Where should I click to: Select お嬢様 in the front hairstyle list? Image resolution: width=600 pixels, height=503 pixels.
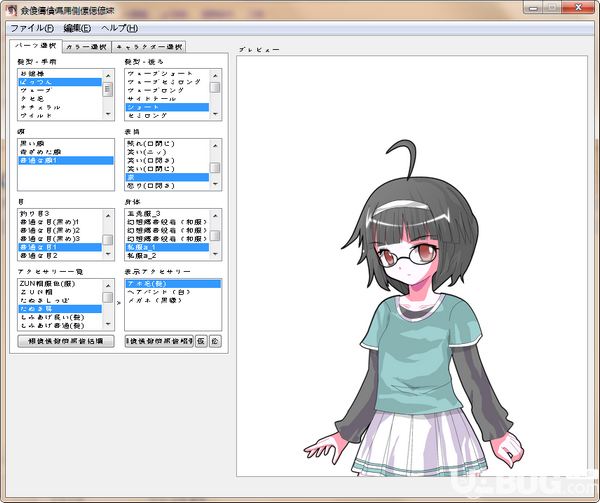coord(60,73)
